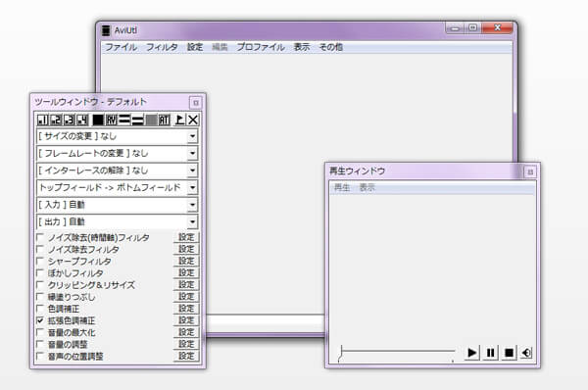Open the その他 menu
Viewport: 588px width, 390px height.
(x=331, y=47)
